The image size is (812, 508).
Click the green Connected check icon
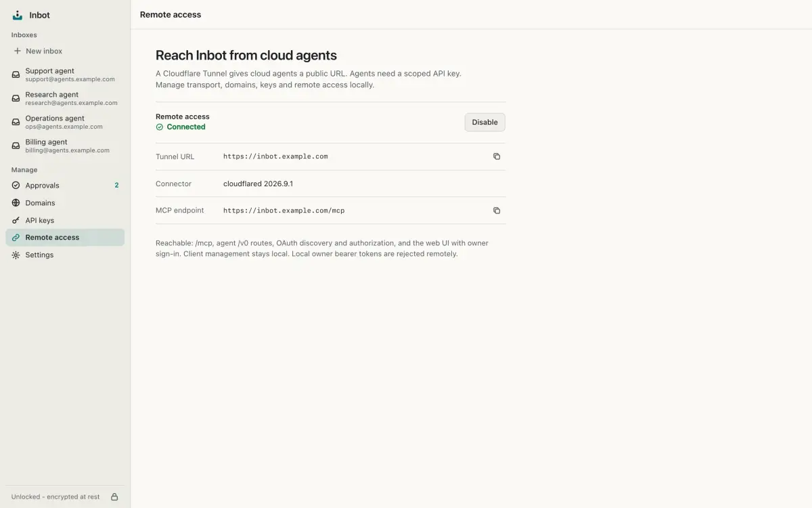pyautogui.click(x=160, y=127)
